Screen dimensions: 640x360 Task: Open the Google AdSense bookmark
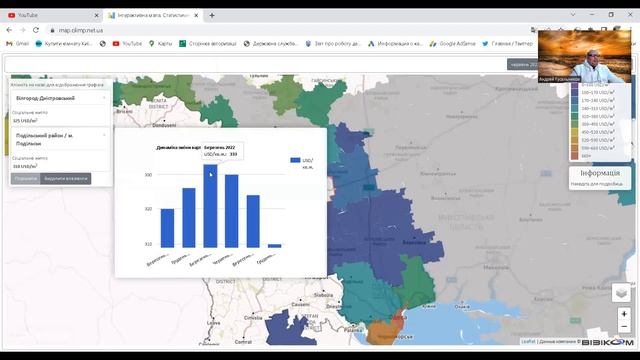pos(453,43)
